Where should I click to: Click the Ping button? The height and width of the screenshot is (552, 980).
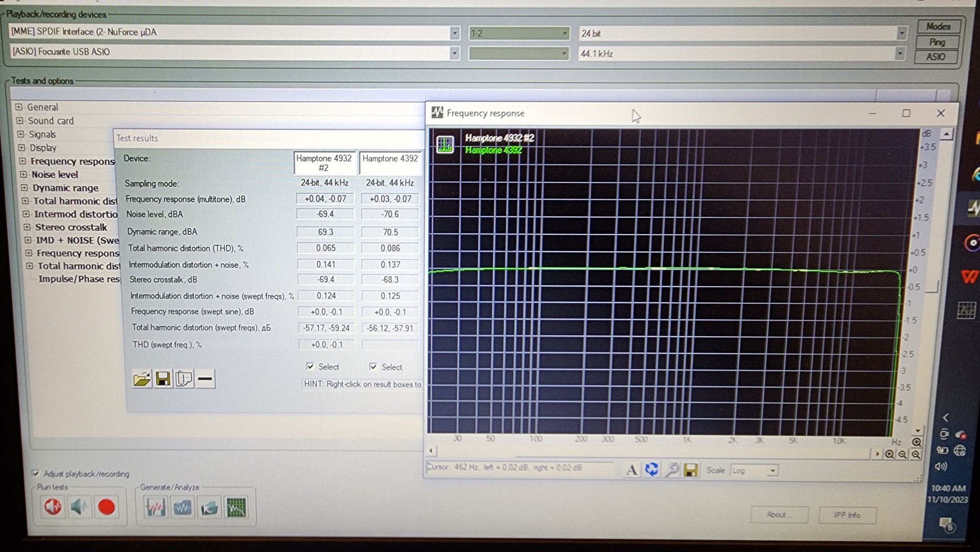click(x=937, y=42)
